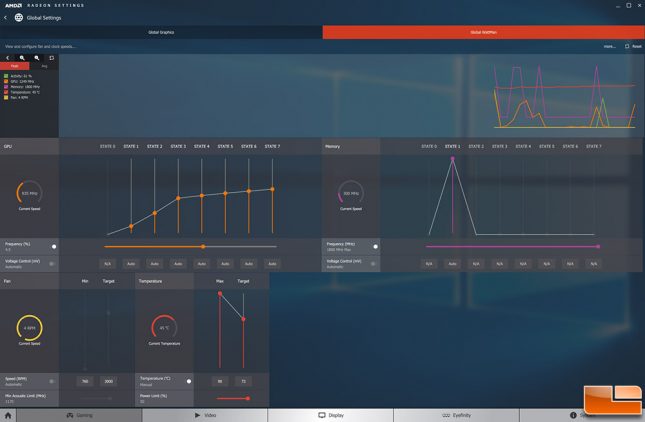645x422 pixels.
Task: Select GPU STATE 3 orange curve point
Action: tap(178, 198)
